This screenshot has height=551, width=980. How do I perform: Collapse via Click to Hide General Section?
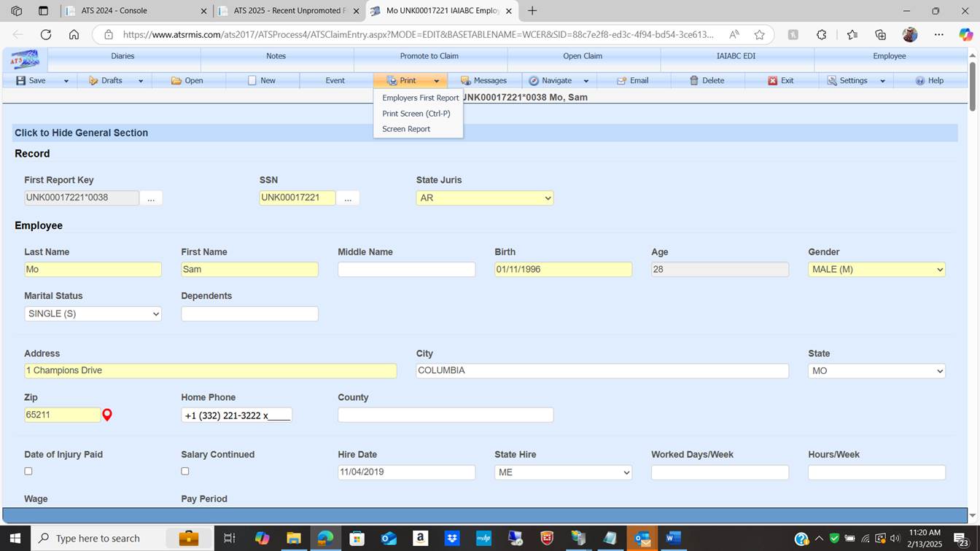click(81, 133)
